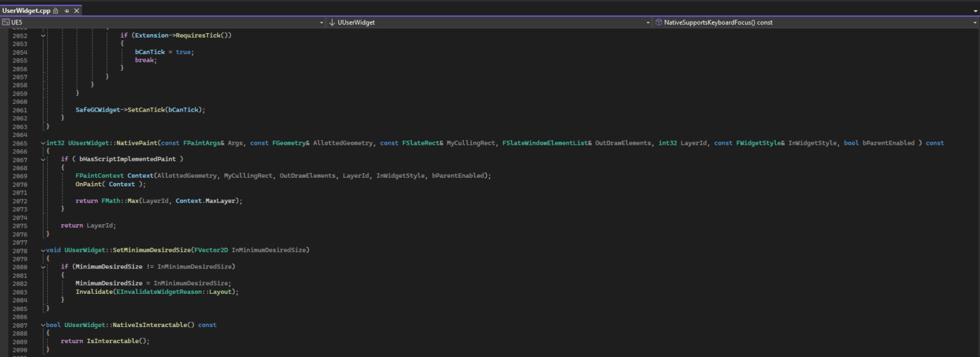Image resolution: width=980 pixels, height=357 pixels.
Task: Click line number 2087 in the margin
Action: click(x=20, y=325)
